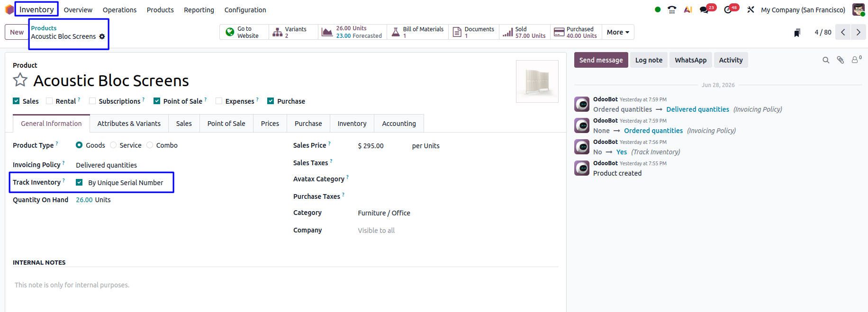
Task: Click the 26.00 quantity on hand
Action: 84,200
